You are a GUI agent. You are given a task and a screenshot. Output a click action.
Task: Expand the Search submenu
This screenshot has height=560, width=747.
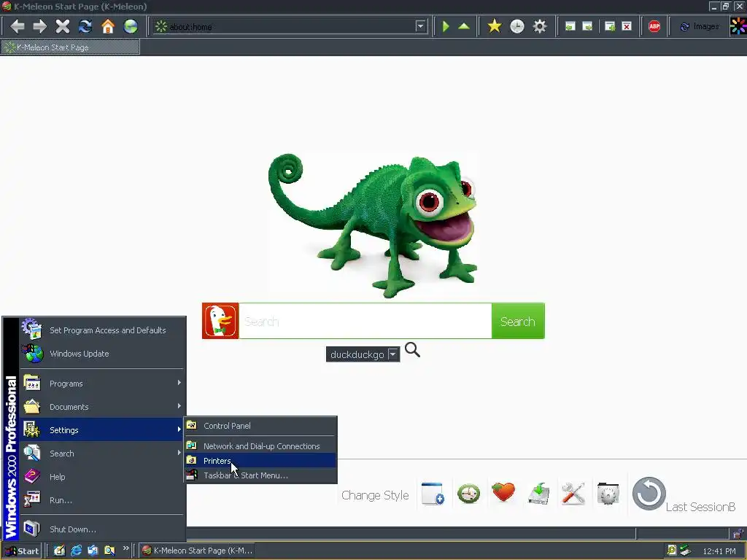coord(102,454)
